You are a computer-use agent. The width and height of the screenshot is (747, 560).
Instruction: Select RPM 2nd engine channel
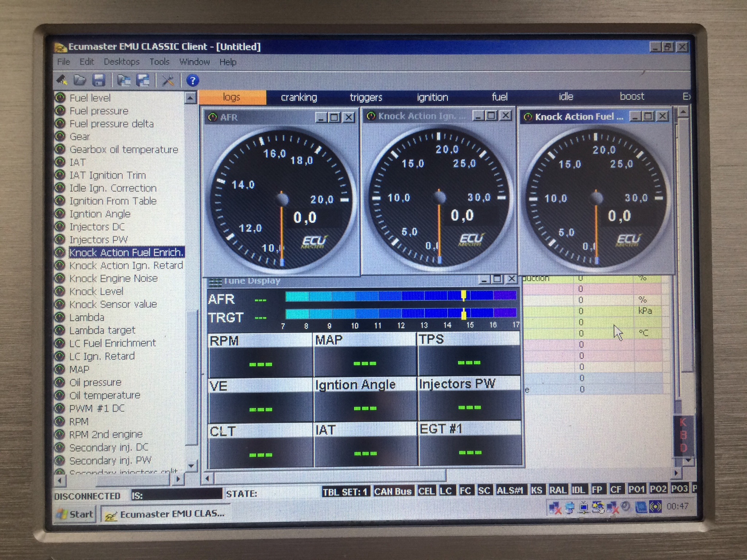tap(106, 434)
